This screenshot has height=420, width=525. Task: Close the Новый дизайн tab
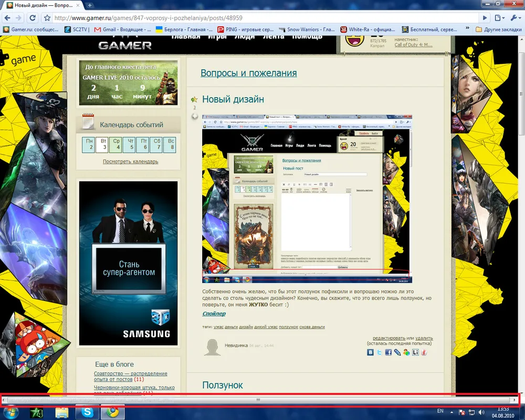pyautogui.click(x=78, y=5)
